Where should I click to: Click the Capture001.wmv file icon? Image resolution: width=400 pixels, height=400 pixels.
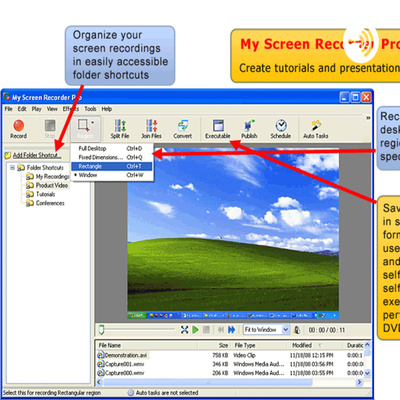tap(100, 364)
